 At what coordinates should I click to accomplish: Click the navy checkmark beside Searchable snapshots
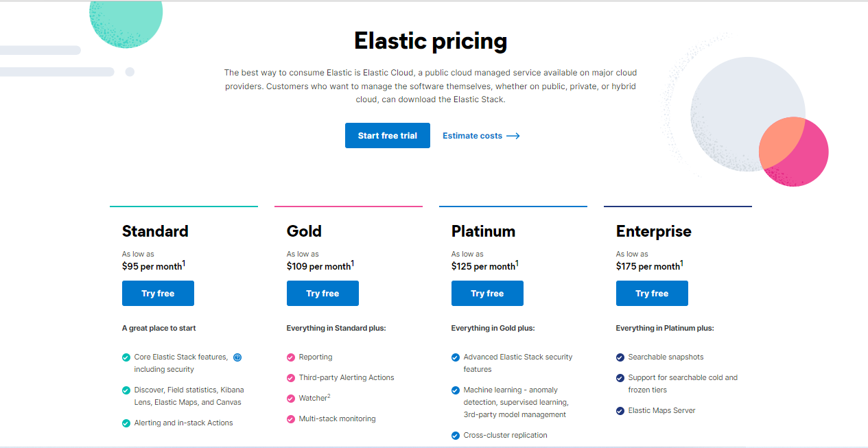point(620,357)
